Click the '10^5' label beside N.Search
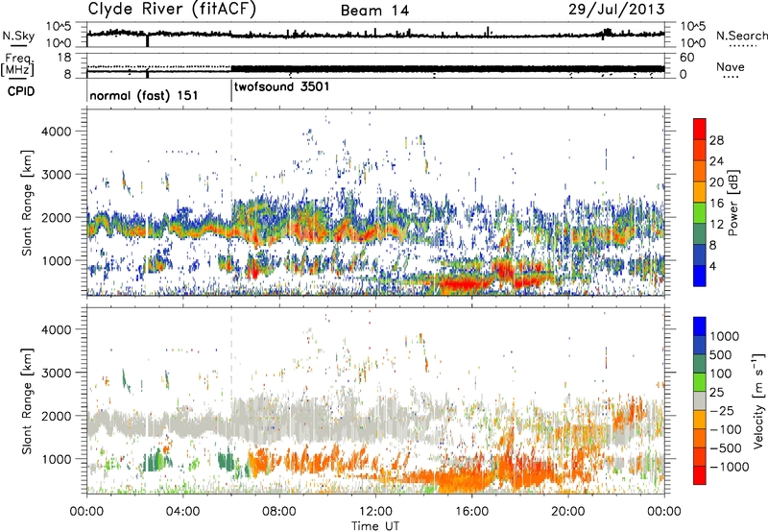 [692, 26]
